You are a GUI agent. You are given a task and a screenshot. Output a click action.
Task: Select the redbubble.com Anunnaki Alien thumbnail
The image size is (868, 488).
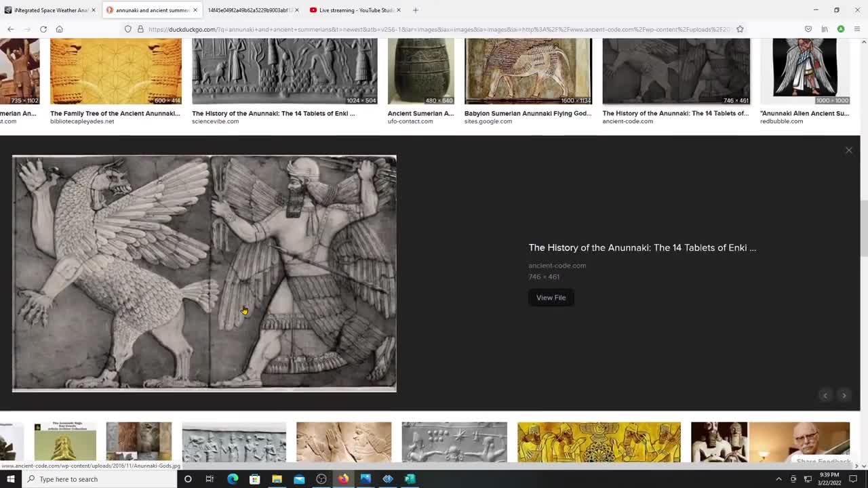(805, 71)
